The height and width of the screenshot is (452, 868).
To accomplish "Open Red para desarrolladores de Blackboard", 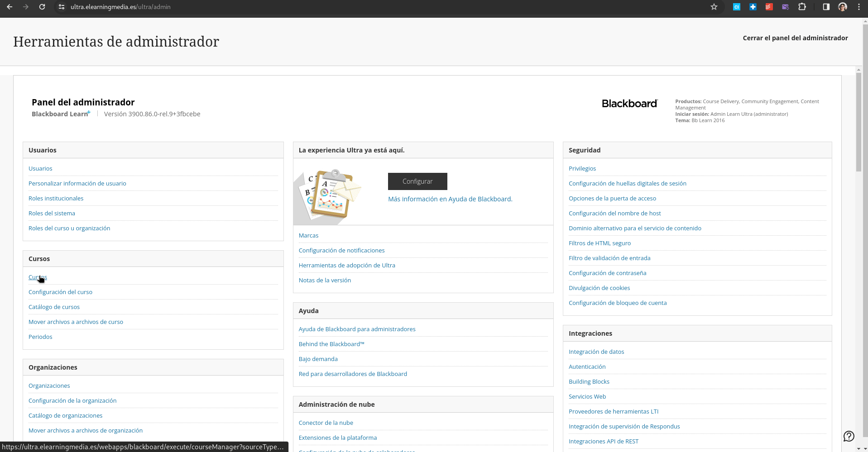I will tap(353, 374).
